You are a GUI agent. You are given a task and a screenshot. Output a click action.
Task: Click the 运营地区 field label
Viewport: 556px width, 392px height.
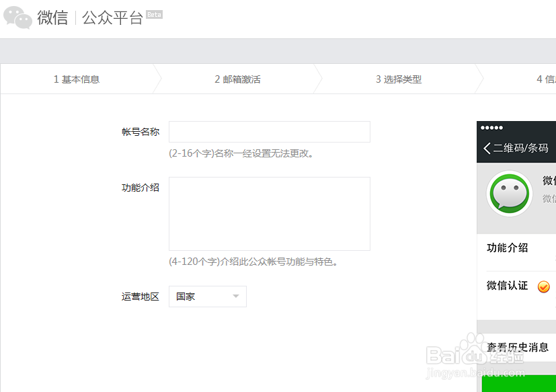tap(141, 297)
